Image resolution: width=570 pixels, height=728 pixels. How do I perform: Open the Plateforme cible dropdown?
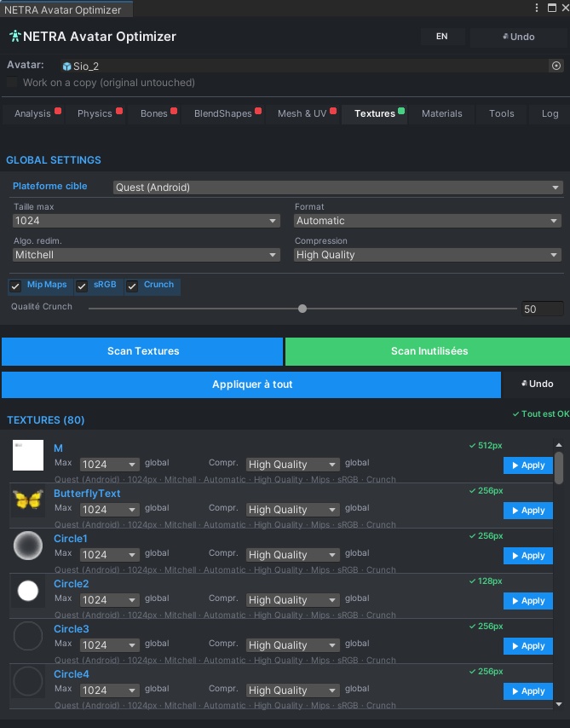338,188
